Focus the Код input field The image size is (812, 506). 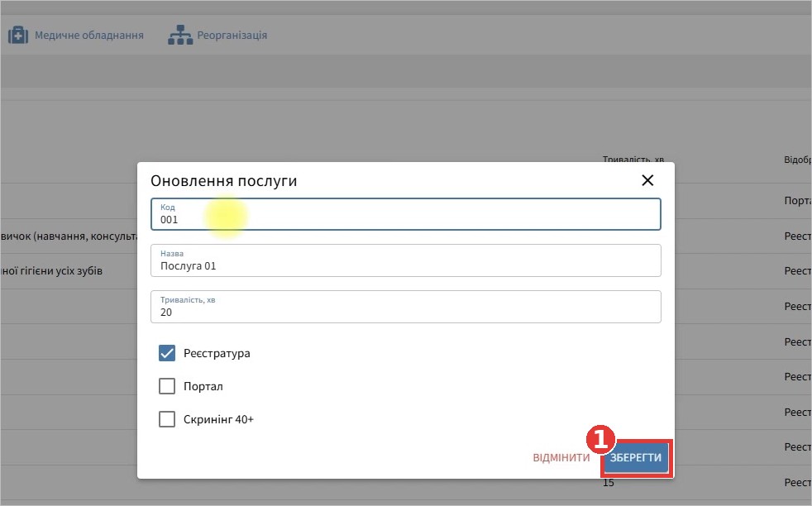405,214
